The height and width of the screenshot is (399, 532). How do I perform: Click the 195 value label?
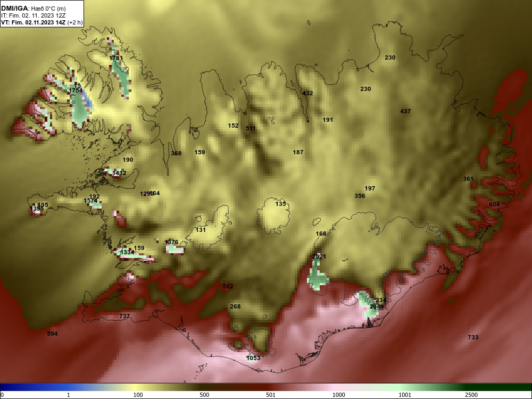(x=43, y=205)
